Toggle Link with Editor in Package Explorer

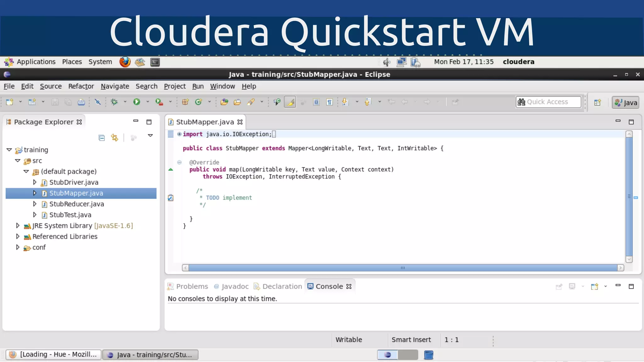114,138
